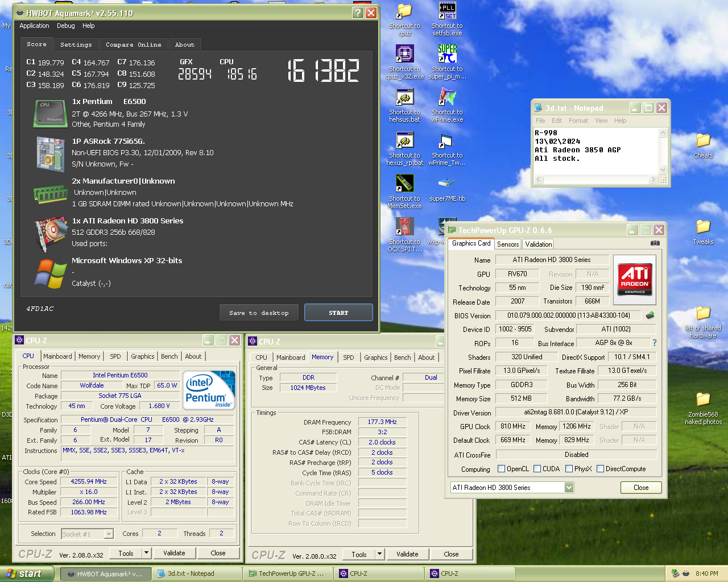Switch to 3d.txt - Notepad taskbar item

(198, 573)
